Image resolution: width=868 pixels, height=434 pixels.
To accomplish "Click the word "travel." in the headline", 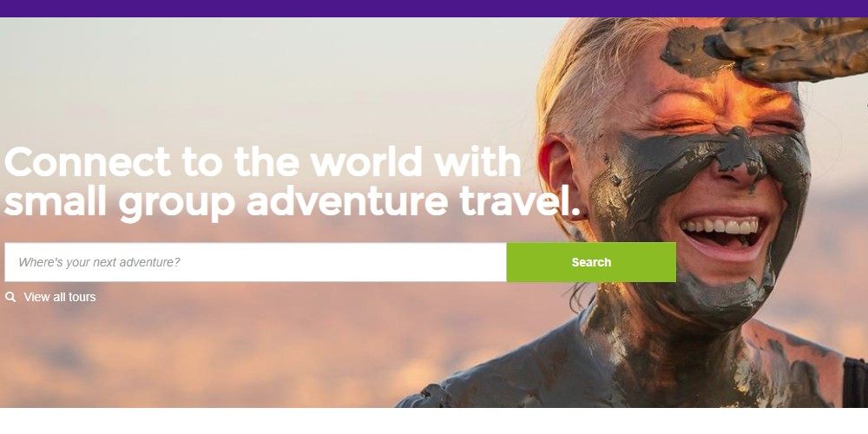I will click(x=520, y=202).
